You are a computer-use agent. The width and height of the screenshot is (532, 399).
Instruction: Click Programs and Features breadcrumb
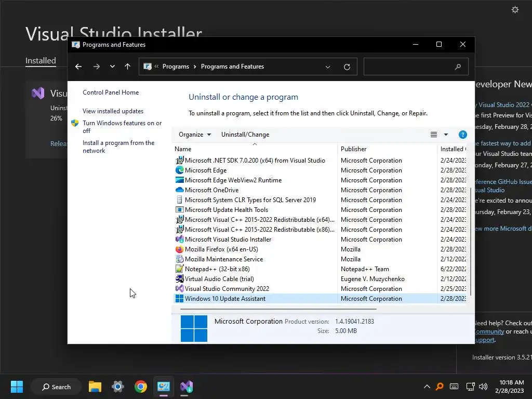click(232, 66)
